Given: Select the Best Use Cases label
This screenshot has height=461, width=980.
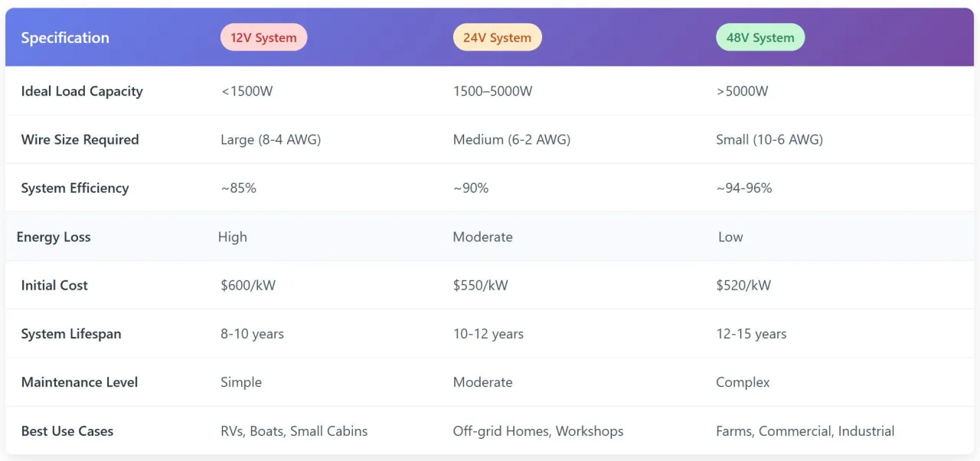Looking at the screenshot, I should [x=67, y=431].
